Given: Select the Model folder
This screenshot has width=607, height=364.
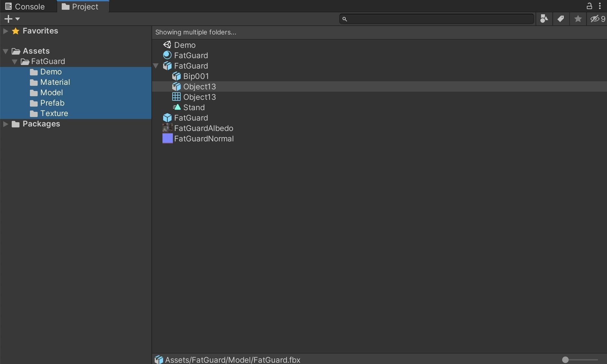Looking at the screenshot, I should [76, 93].
